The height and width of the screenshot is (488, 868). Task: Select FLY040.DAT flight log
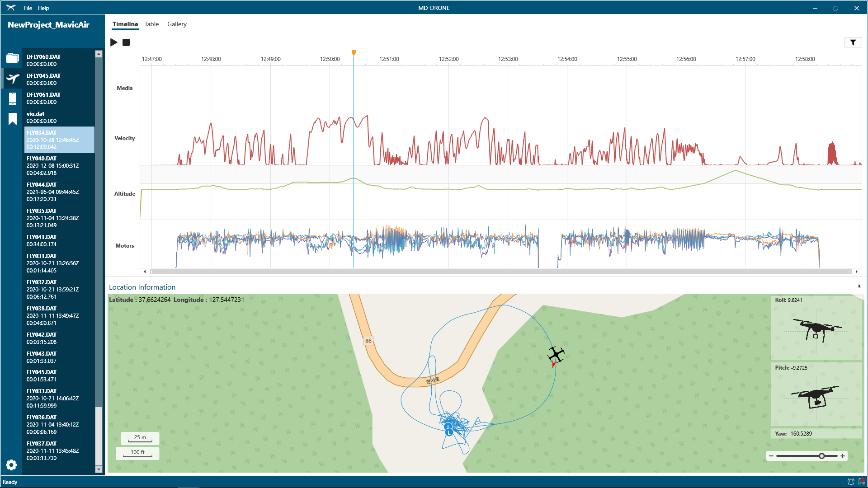(x=59, y=165)
